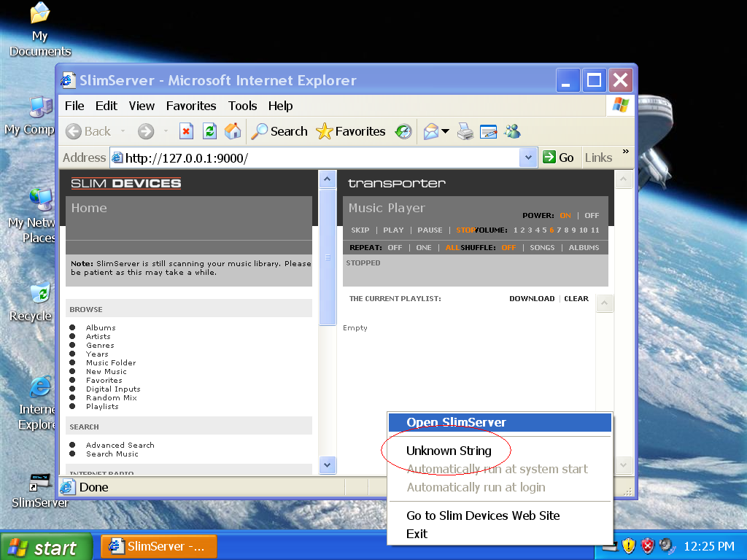Open SlimServer desktop shortcut icon
Screen dimensions: 747x560
pos(39,484)
